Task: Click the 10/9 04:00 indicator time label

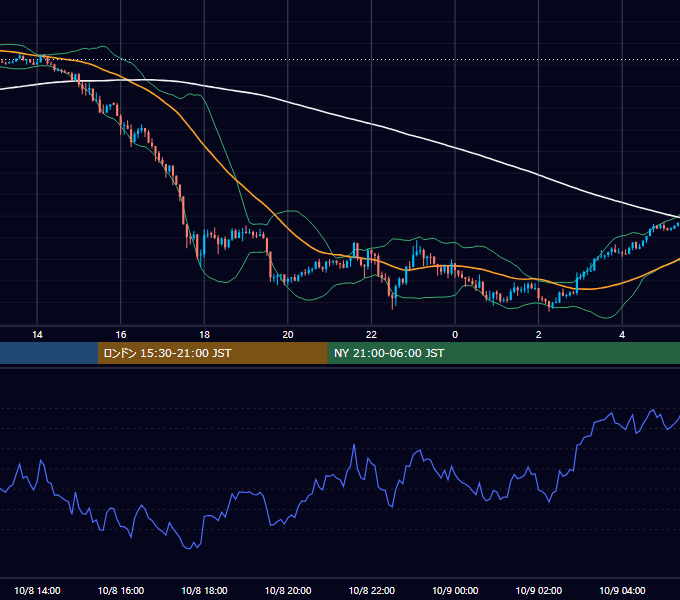Action: pos(622,590)
